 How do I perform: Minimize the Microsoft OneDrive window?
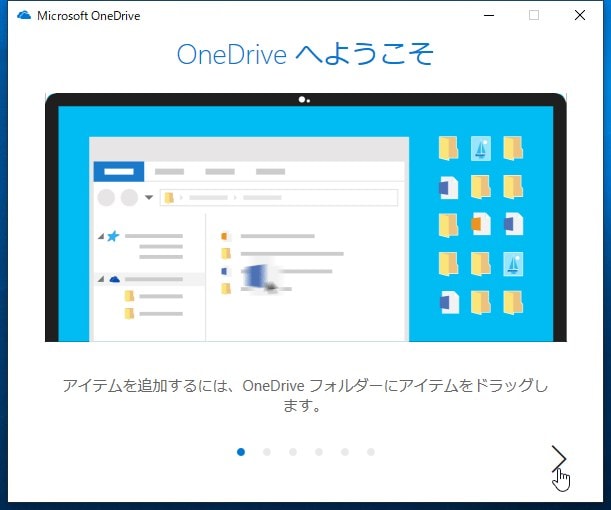tap(489, 16)
